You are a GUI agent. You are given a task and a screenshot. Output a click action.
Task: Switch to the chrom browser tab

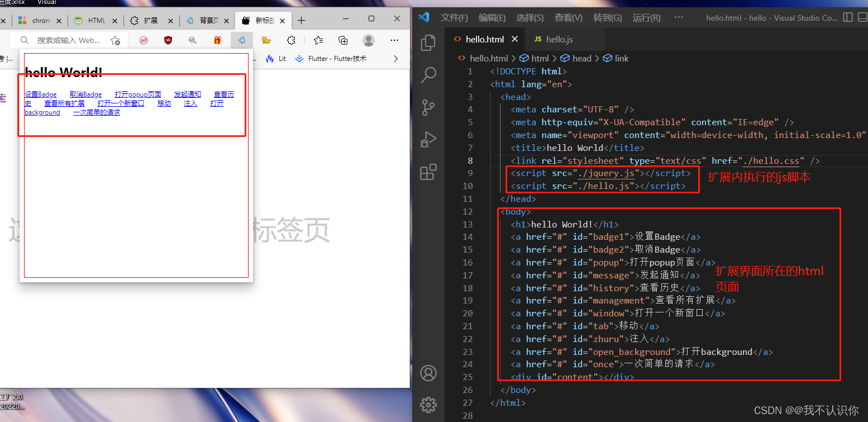39,21
